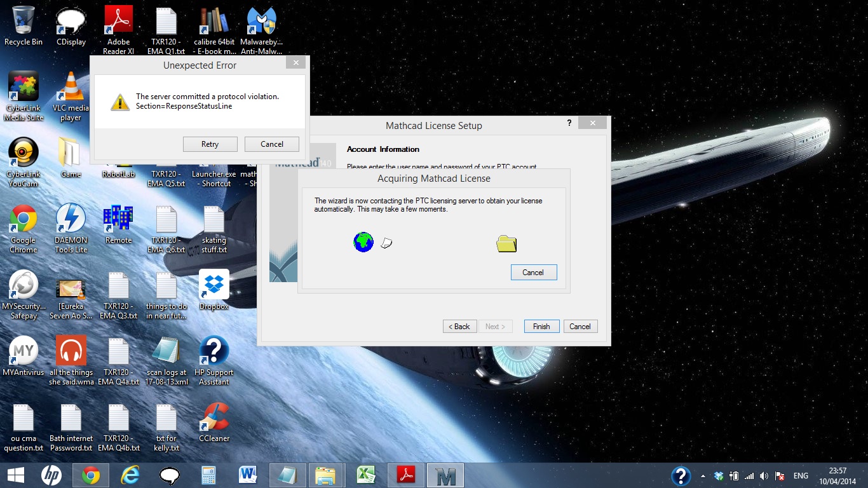The height and width of the screenshot is (488, 868).
Task: Select TXR120 - EMA Q1.txt file
Action: pyautogui.click(x=166, y=30)
